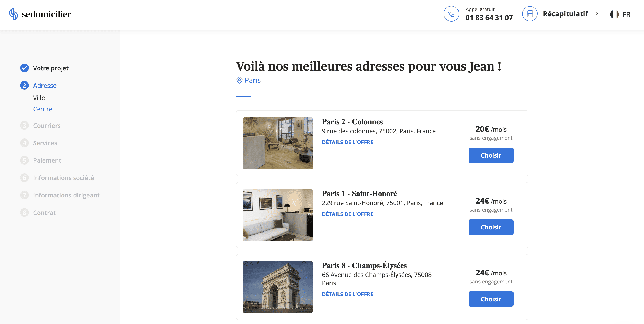Open offer details for Paris 2 Colonnes

pos(347,142)
